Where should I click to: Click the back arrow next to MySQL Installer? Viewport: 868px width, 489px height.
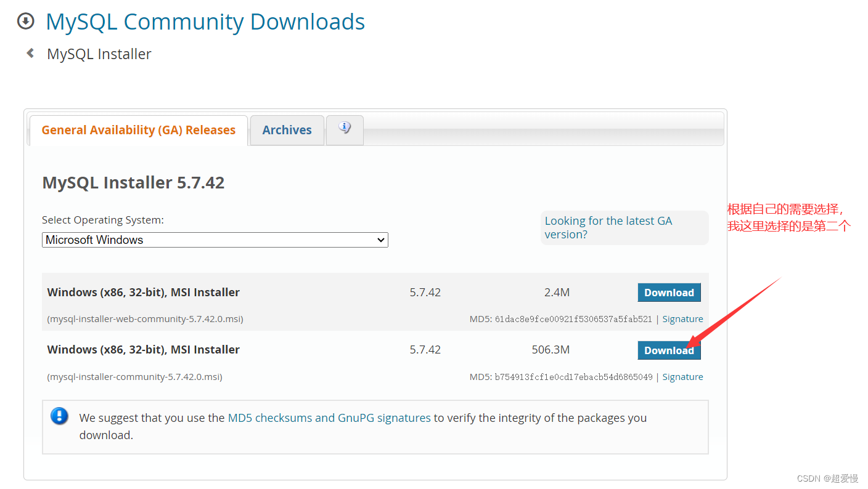[30, 54]
